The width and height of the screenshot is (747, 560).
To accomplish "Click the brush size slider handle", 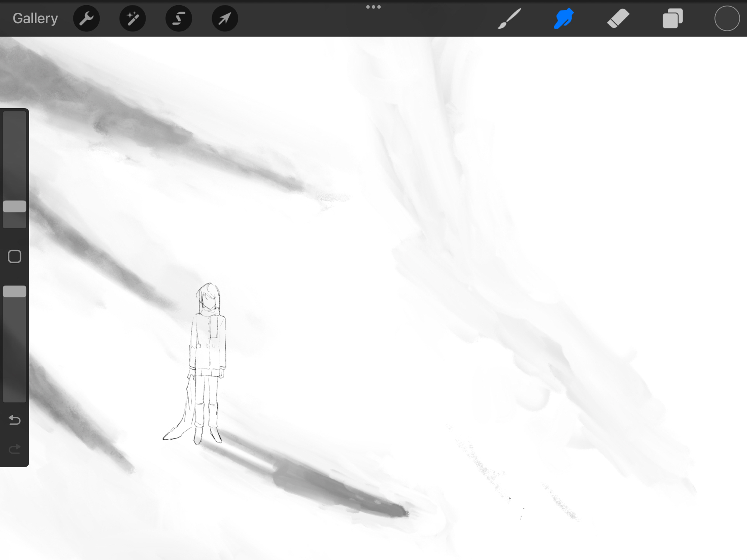I will (15, 206).
